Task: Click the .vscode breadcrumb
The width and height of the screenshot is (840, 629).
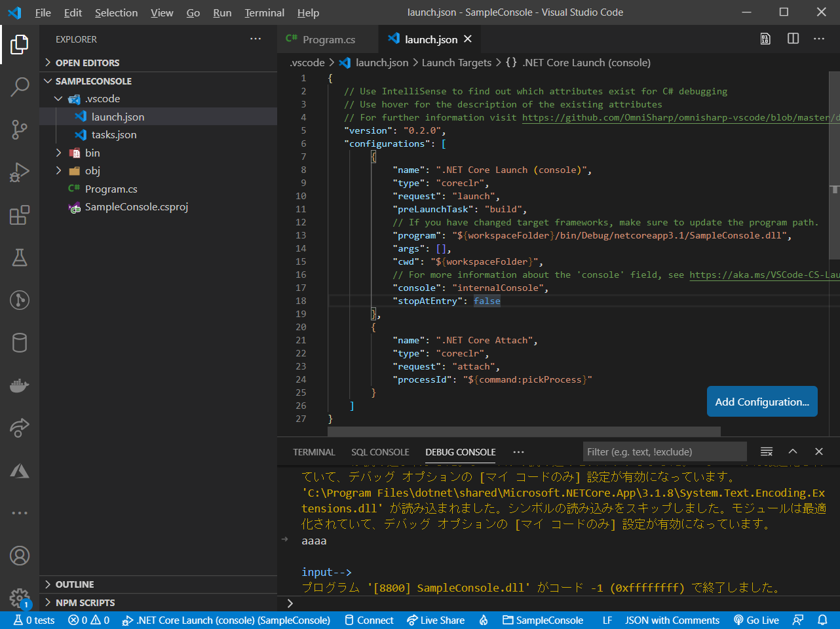Action: [x=307, y=63]
